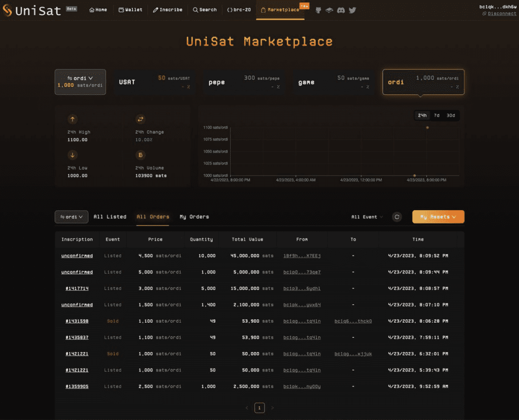Select the game token card
Image resolution: width=519 pixels, height=420 pixels.
tap(333, 82)
